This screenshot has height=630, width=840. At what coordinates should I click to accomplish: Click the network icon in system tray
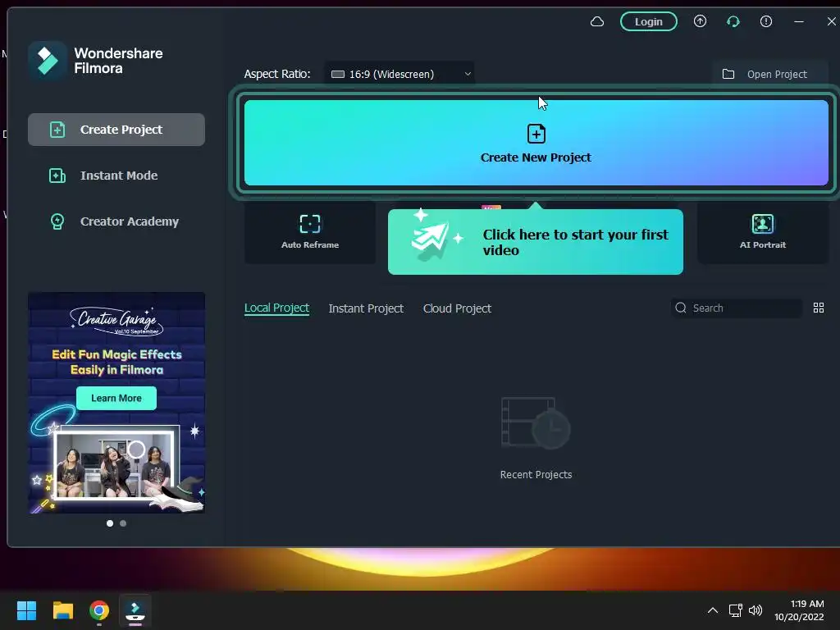[736, 610]
